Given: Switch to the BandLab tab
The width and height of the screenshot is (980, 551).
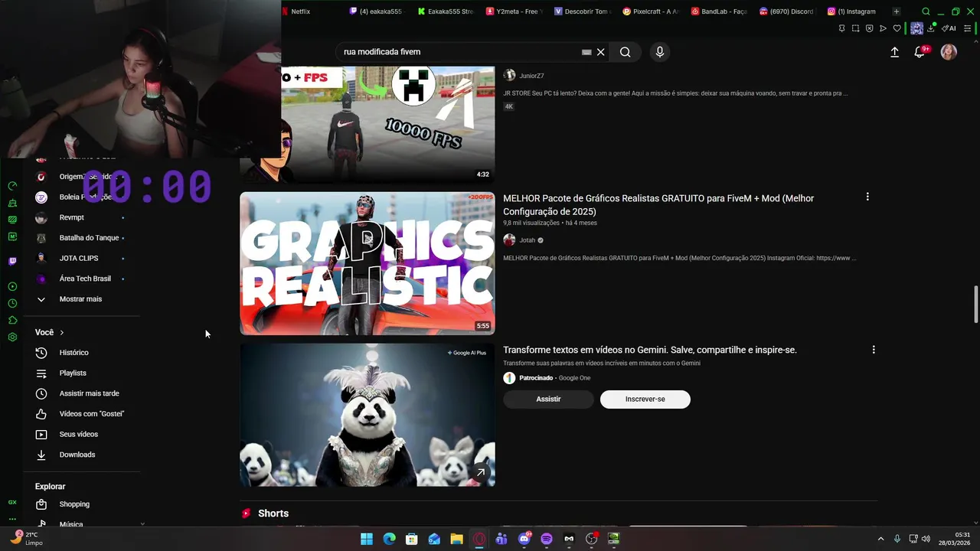Looking at the screenshot, I should (719, 11).
